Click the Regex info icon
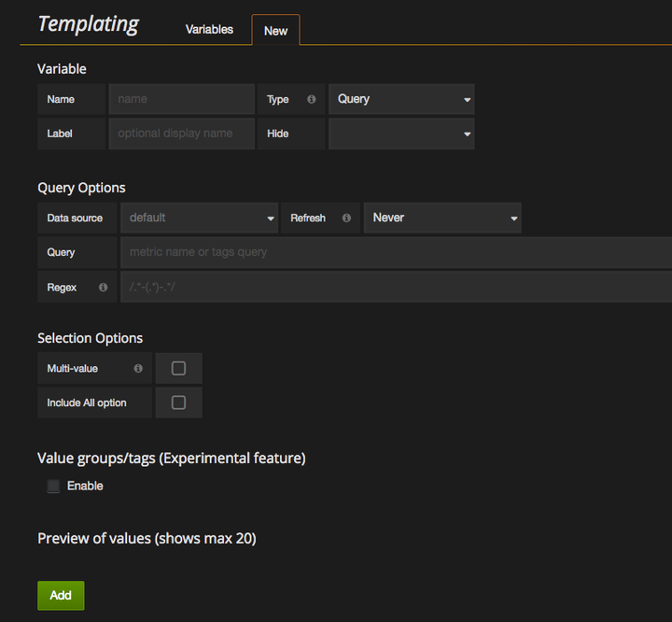The width and height of the screenshot is (672, 622). pyautogui.click(x=103, y=288)
